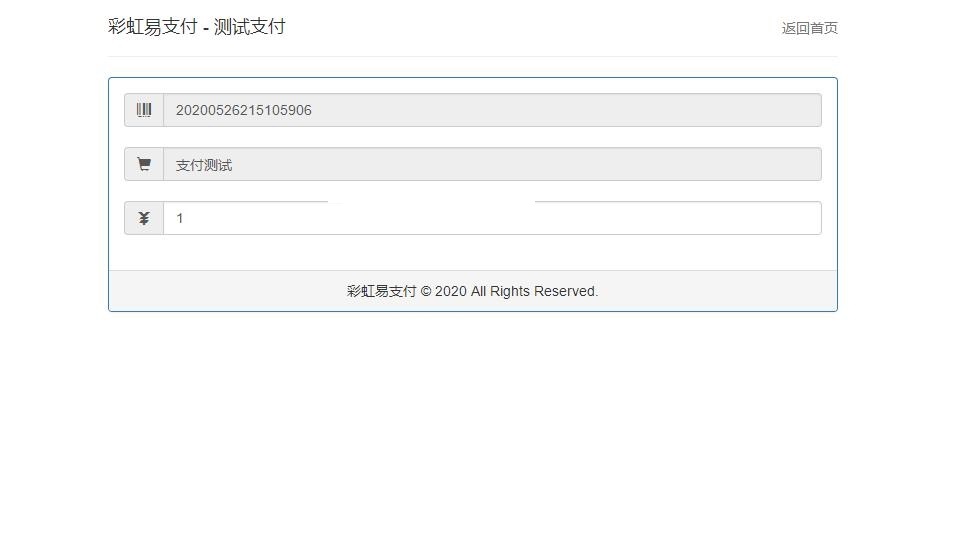Image resolution: width=969 pixels, height=541 pixels.
Task: Click the 彩虹易支付 - 测试支付 page title
Action: pos(197,27)
